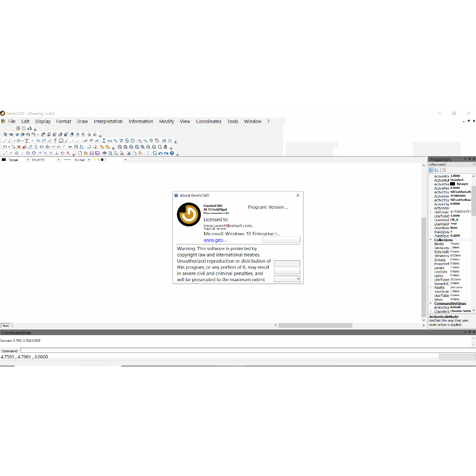The height and width of the screenshot is (476, 476).
Task: Pin the Properties panel with the pushpin
Action: pyautogui.click(x=469, y=159)
